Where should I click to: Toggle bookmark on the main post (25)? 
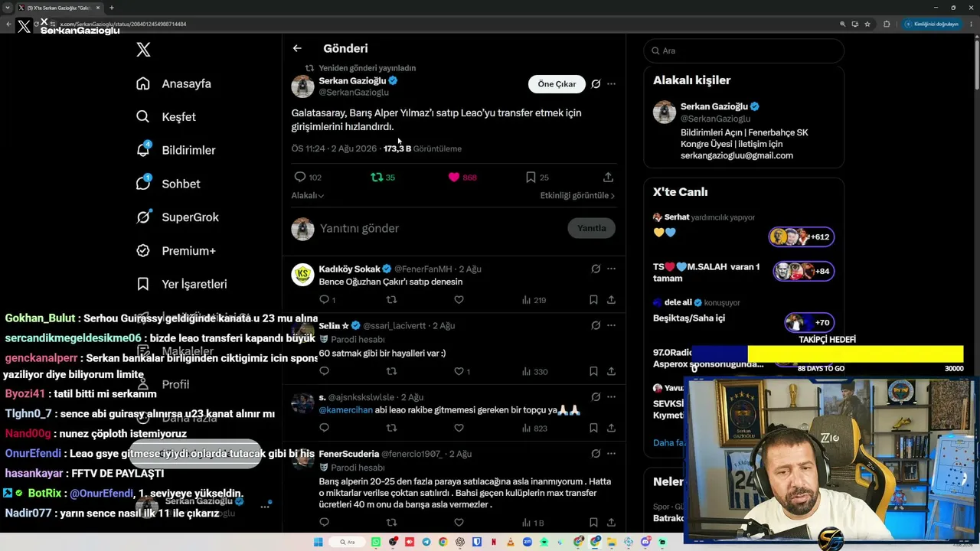pyautogui.click(x=537, y=178)
